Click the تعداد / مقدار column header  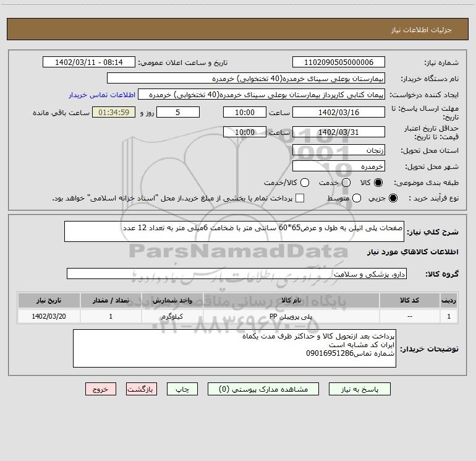(x=111, y=300)
